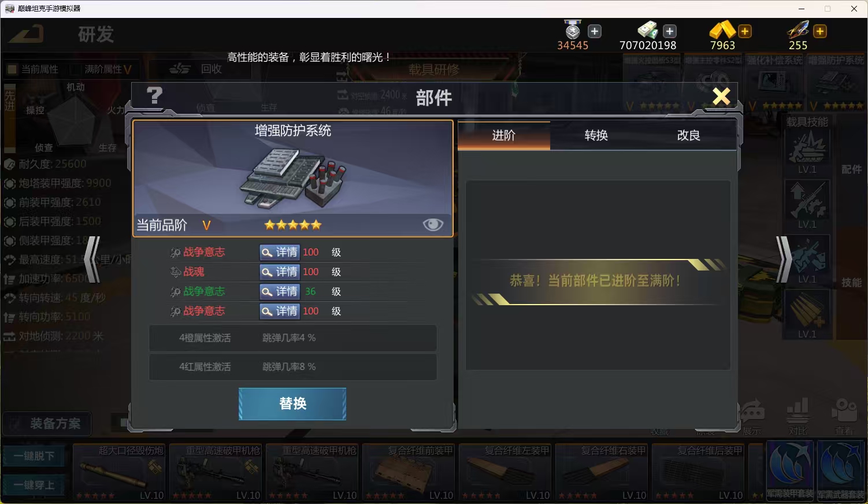Go to previous part with left chevron arrow
The image size is (868, 504).
point(92,260)
